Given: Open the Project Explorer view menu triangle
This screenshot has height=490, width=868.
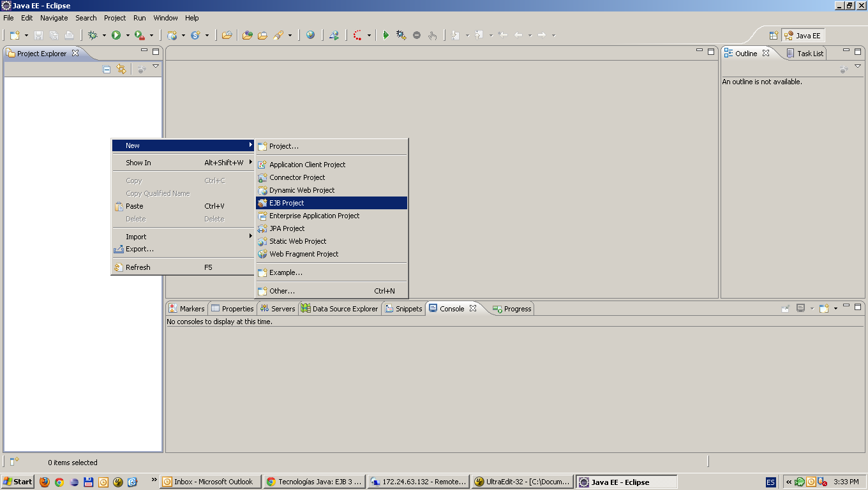Looking at the screenshot, I should [x=155, y=66].
